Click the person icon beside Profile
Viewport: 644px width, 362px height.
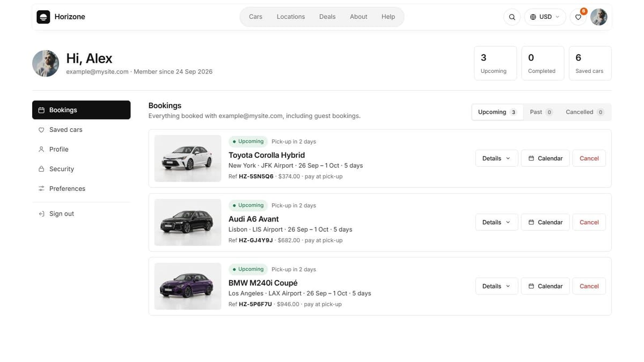(41, 149)
